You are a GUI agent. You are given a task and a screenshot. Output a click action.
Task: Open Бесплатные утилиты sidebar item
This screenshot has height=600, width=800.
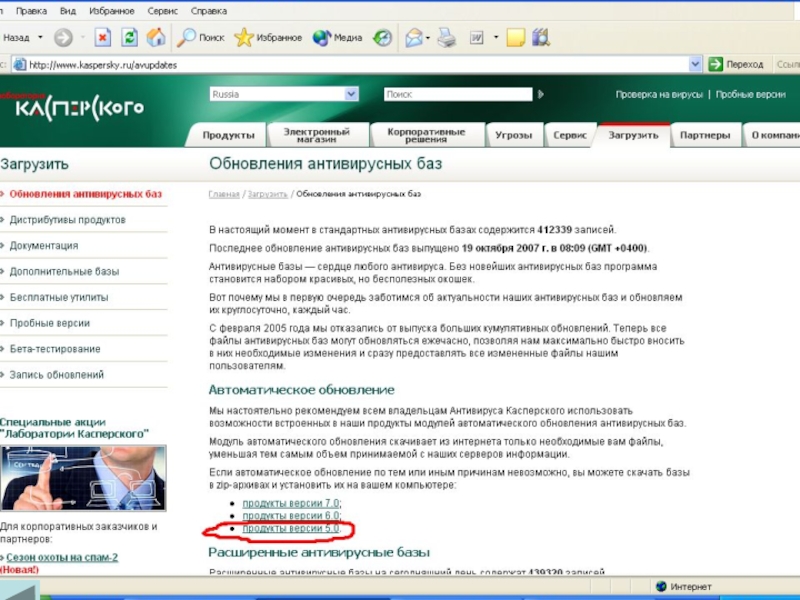pyautogui.click(x=59, y=297)
